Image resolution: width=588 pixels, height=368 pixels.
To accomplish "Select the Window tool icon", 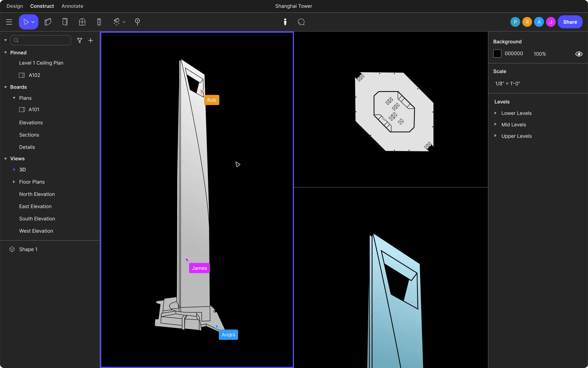I will (82, 22).
